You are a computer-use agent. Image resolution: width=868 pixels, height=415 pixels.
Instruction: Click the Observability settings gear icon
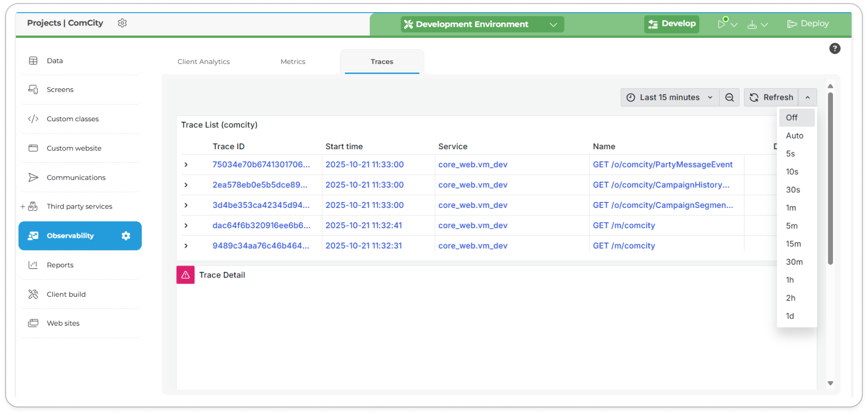click(x=126, y=236)
